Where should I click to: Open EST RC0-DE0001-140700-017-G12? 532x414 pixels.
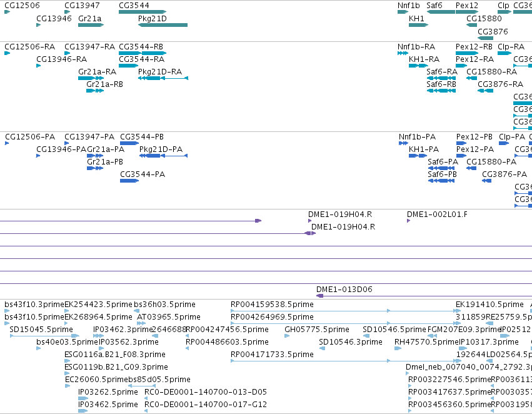click(x=206, y=404)
